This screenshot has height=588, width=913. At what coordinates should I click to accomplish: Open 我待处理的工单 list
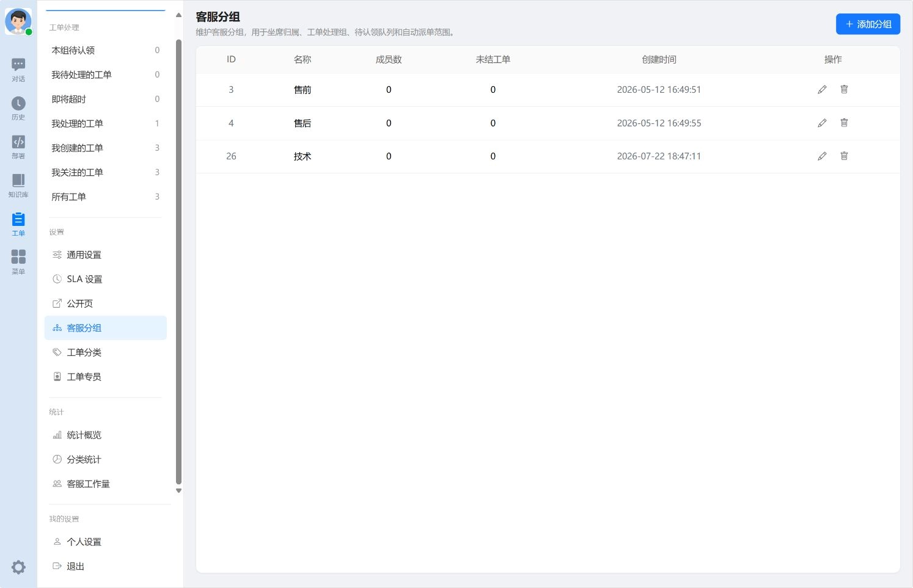105,74
